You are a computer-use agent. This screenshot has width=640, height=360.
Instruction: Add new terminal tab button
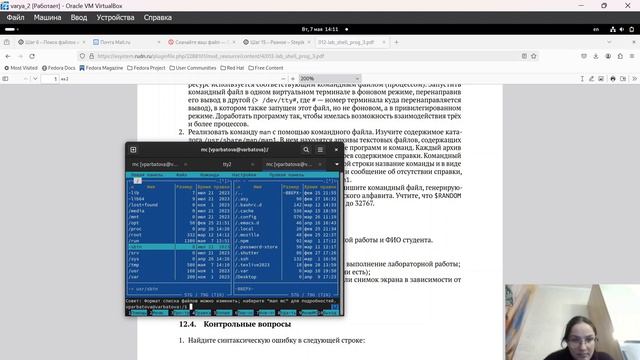click(x=133, y=150)
